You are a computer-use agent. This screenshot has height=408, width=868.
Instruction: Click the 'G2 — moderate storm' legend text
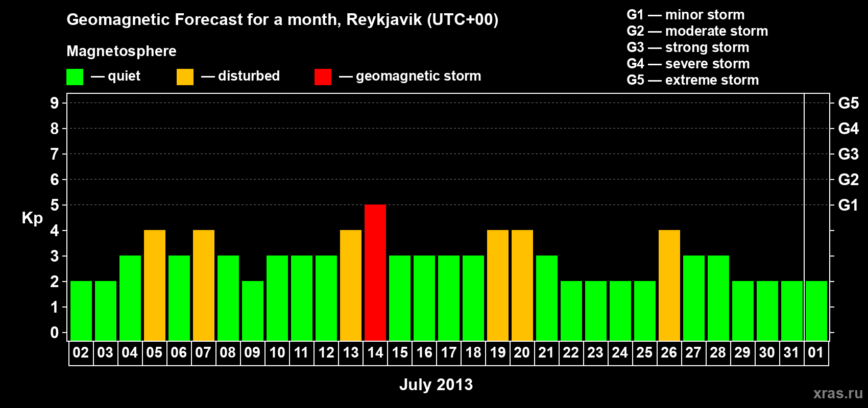[x=697, y=31]
